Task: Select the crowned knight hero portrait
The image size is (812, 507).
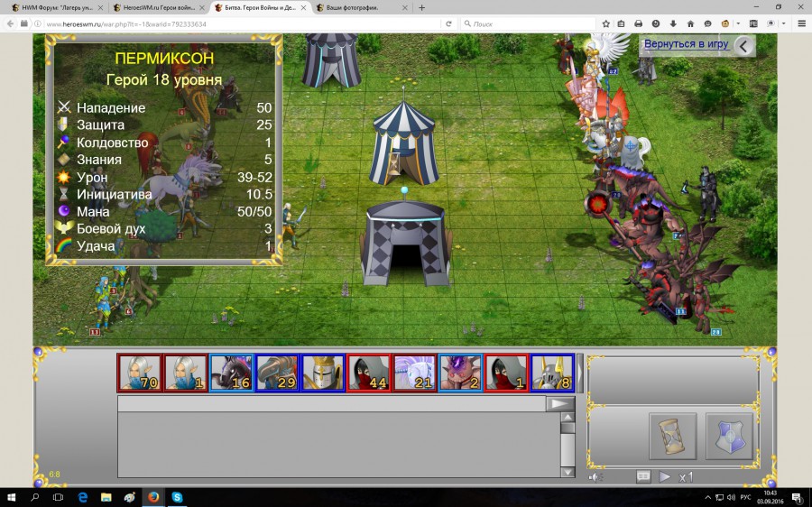Action: [x=323, y=373]
